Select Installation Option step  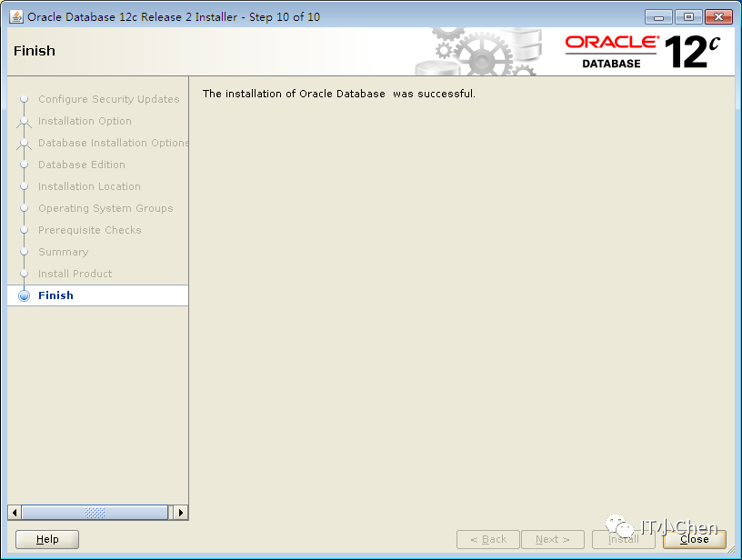(85, 121)
